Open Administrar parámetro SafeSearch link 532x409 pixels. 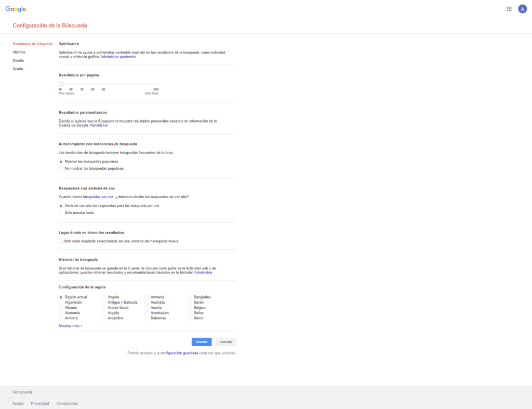click(x=118, y=57)
